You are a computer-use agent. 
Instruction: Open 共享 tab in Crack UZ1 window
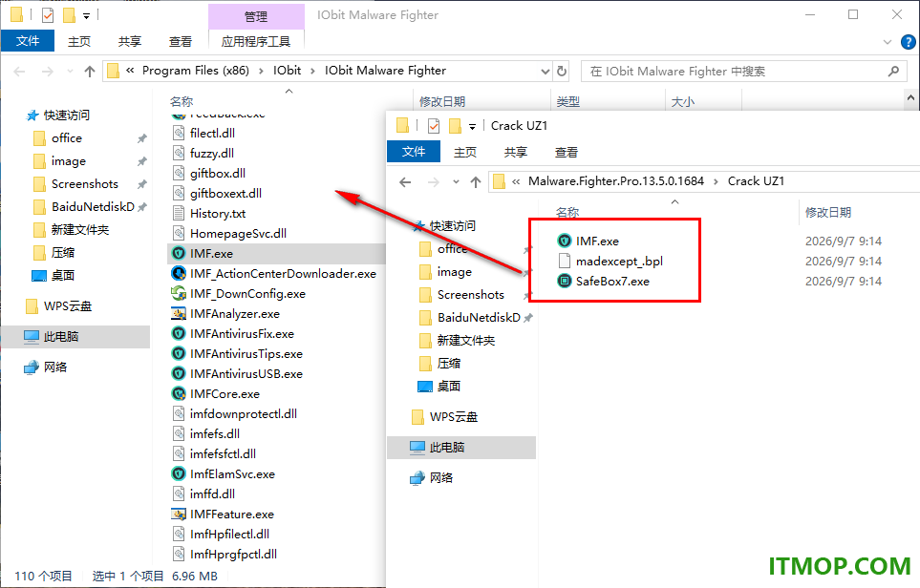coord(516,153)
